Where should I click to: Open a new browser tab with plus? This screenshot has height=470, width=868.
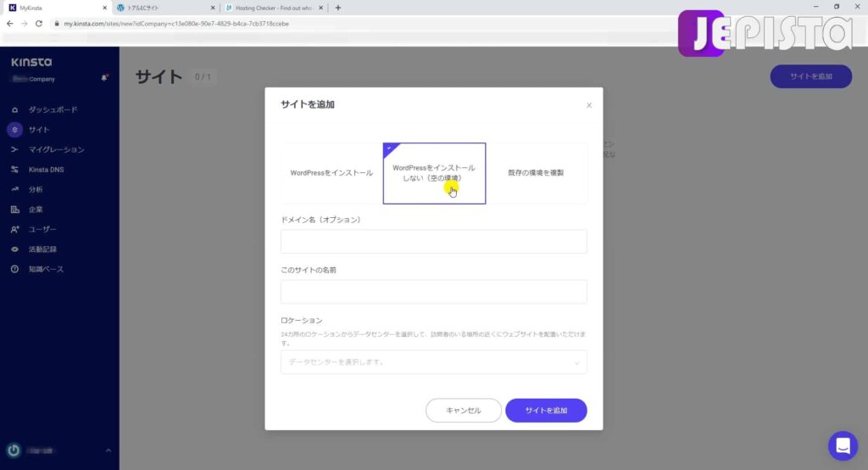tap(337, 8)
